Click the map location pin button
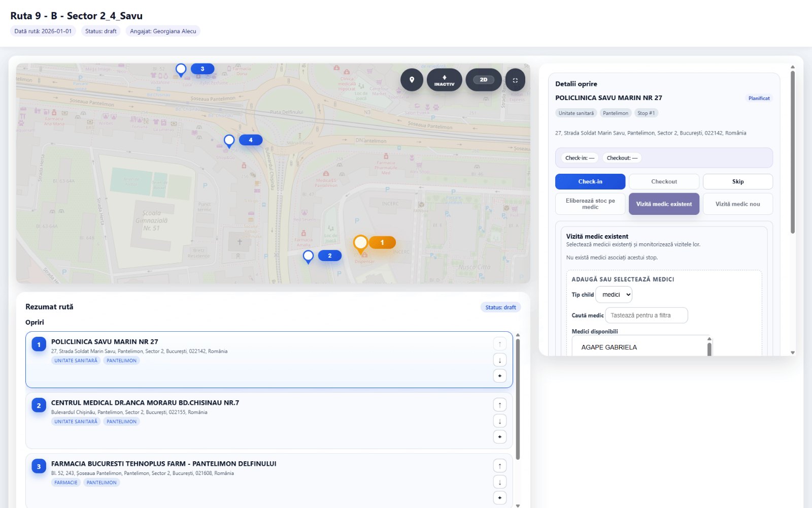The image size is (812, 508). click(412, 80)
